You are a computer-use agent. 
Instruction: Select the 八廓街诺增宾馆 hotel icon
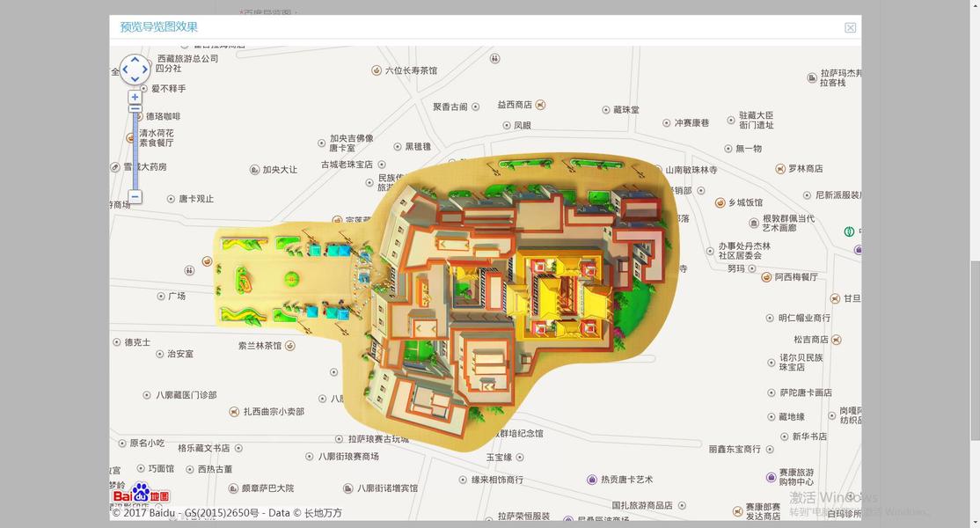pyautogui.click(x=348, y=488)
